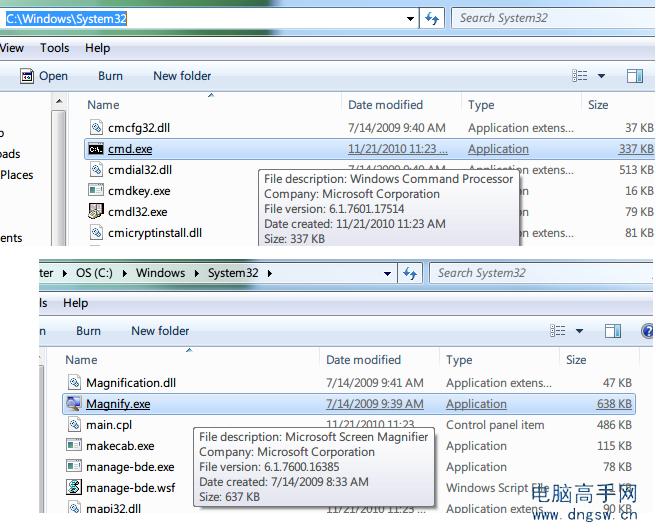Change view icon in top window
The height and width of the screenshot is (532, 656).
(580, 76)
